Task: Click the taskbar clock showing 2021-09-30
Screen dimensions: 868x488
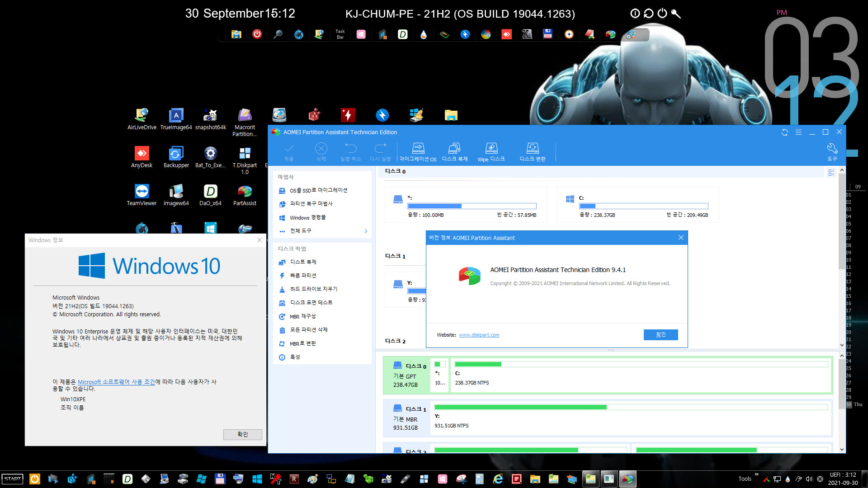Action: click(843, 479)
